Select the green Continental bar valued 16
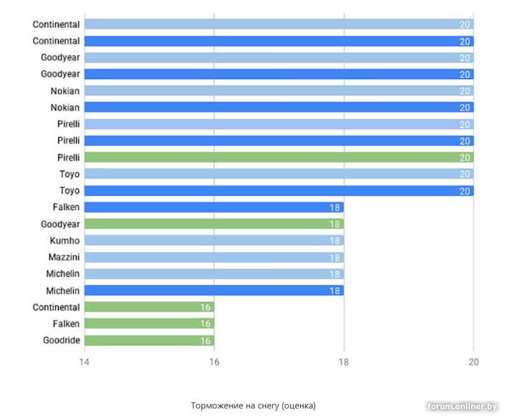Image resolution: width=510 pixels, height=420 pixels. point(149,307)
